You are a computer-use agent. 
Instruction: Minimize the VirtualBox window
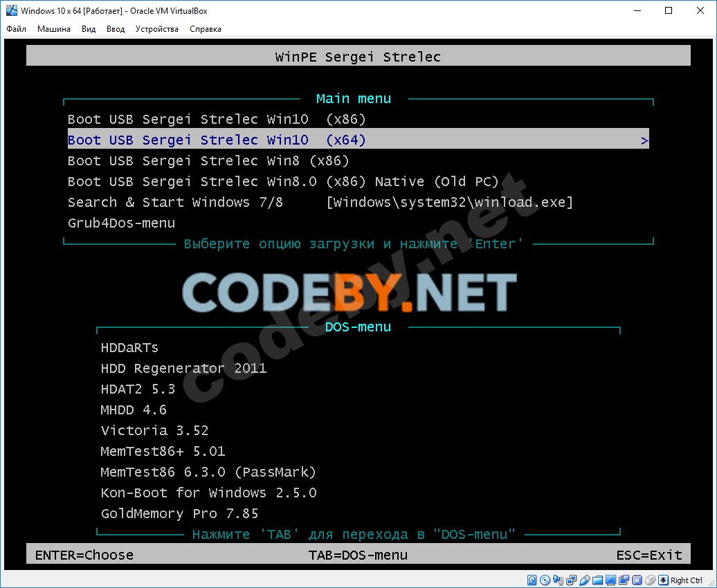637,10
